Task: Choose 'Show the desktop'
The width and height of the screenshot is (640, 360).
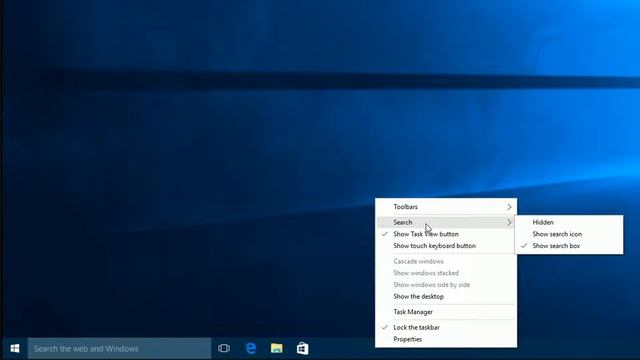Action: (x=446, y=296)
